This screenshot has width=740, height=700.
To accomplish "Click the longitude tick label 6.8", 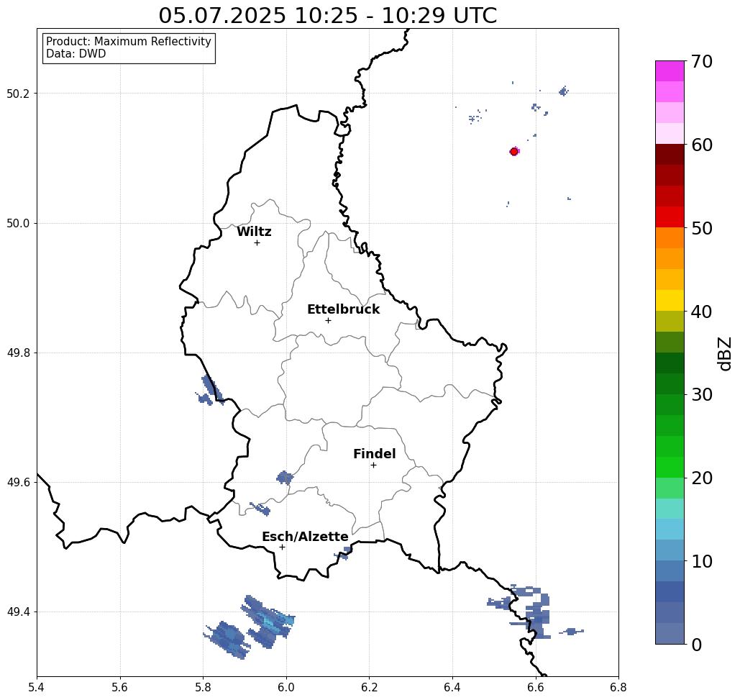I will pos(618,688).
